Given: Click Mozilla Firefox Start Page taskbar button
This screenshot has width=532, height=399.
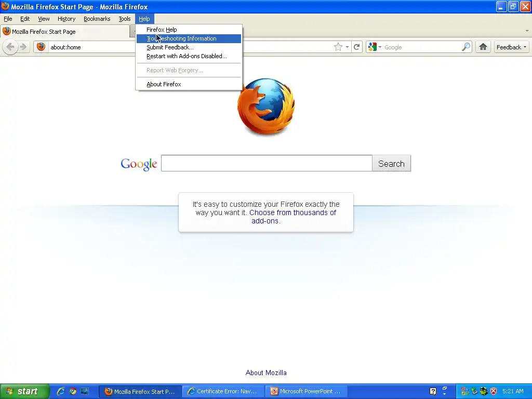Looking at the screenshot, I should click(x=140, y=391).
